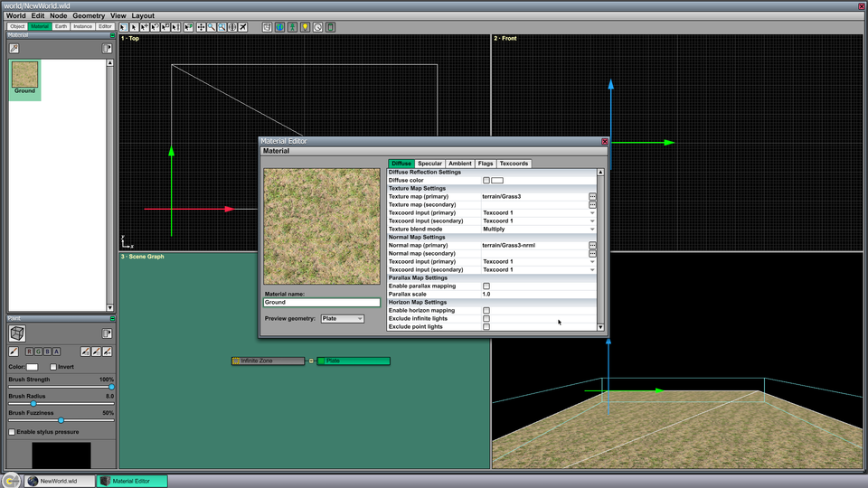Expand Texcoord input (primary) texture dropdown
This screenshot has height=488, width=868.
click(x=539, y=213)
